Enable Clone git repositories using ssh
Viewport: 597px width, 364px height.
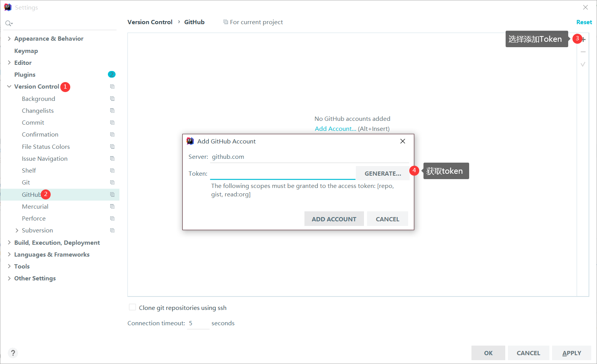tap(132, 307)
